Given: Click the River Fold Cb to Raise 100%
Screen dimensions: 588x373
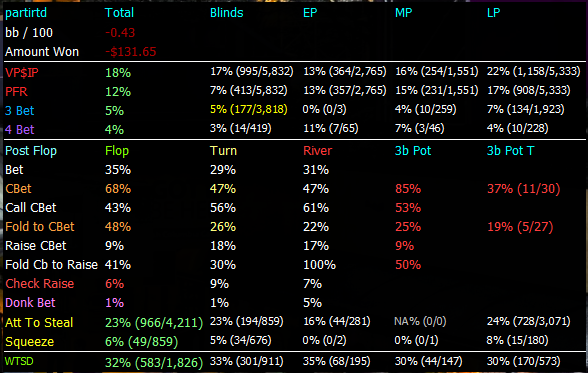Looking at the screenshot, I should point(319,265).
